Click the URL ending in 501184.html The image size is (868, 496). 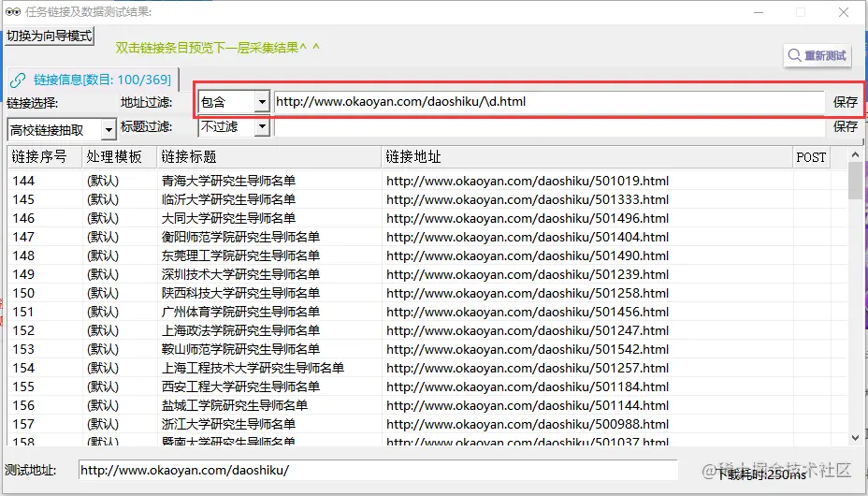click(528, 387)
